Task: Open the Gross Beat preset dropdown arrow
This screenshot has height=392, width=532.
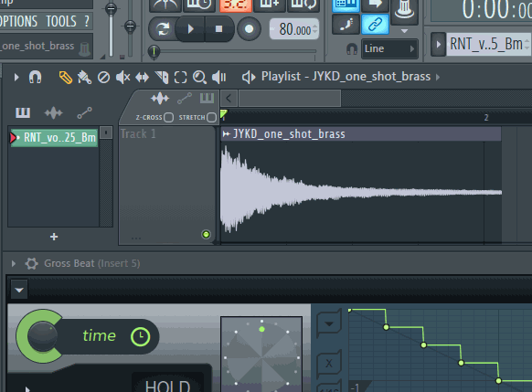Action: [19, 290]
